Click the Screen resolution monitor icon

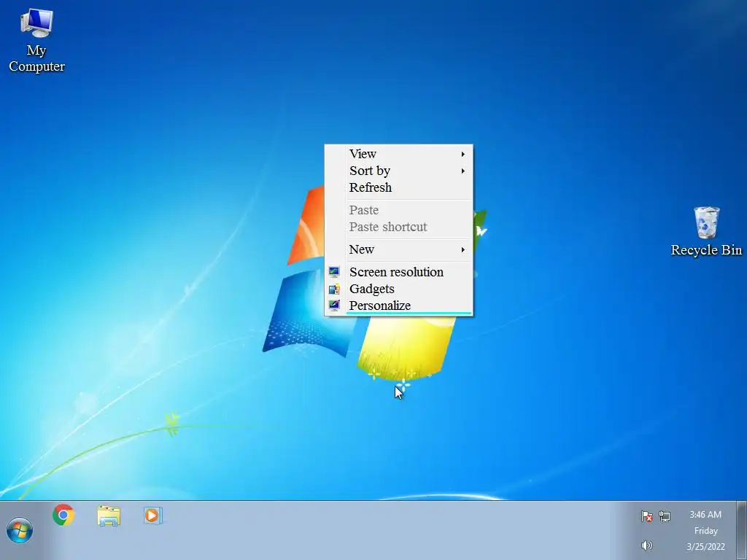(334, 272)
